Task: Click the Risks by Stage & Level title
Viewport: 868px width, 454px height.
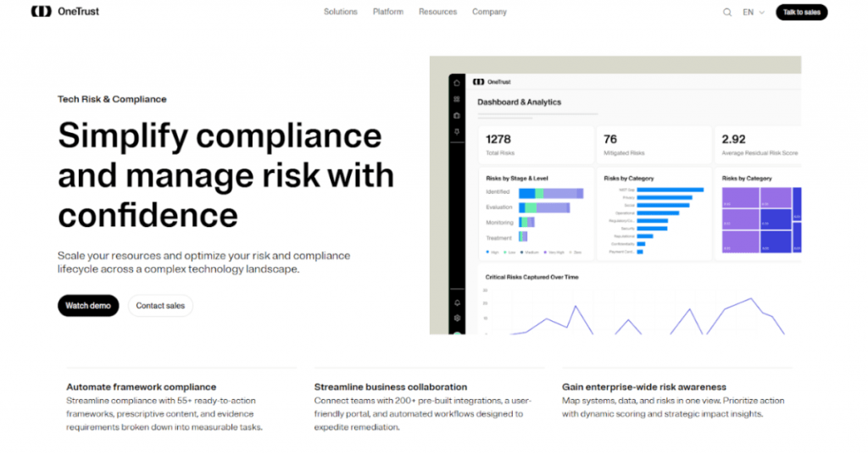Action: coord(517,179)
